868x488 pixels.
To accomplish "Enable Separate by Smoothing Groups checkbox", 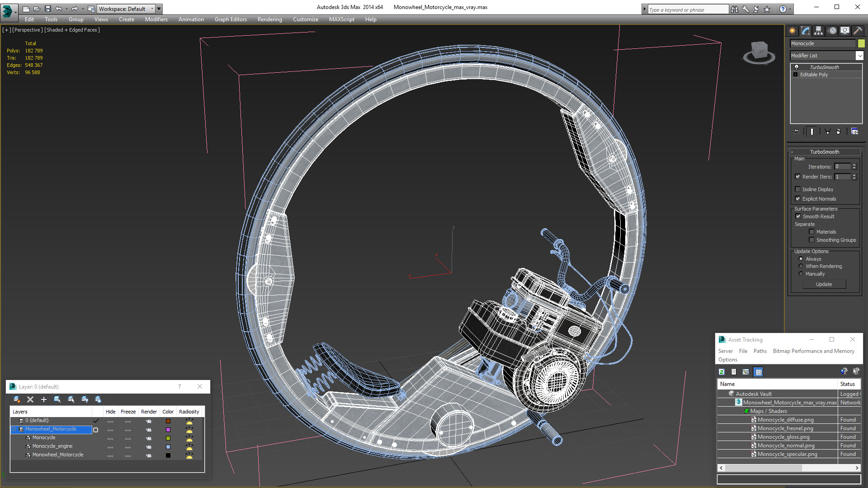I will pyautogui.click(x=811, y=240).
